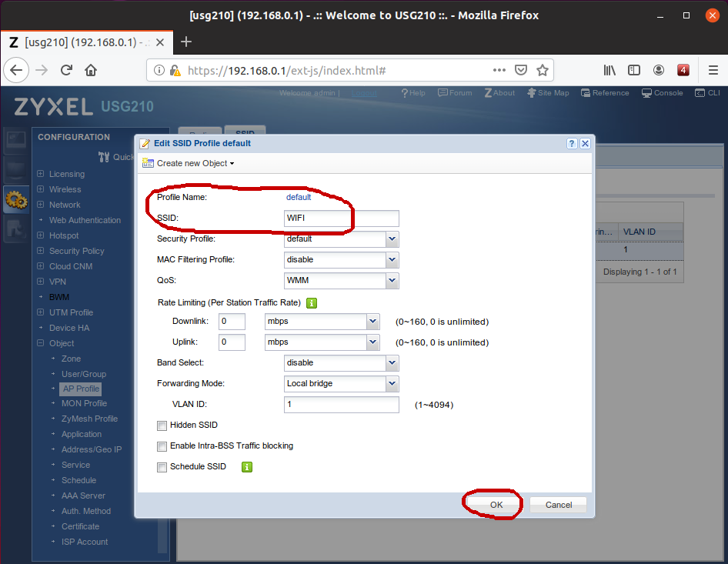The width and height of the screenshot is (728, 564).
Task: Collapse the Object tree node
Action: [40, 343]
